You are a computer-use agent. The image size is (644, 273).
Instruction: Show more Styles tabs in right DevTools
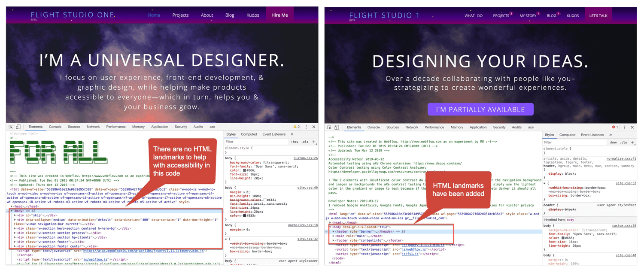(611, 135)
